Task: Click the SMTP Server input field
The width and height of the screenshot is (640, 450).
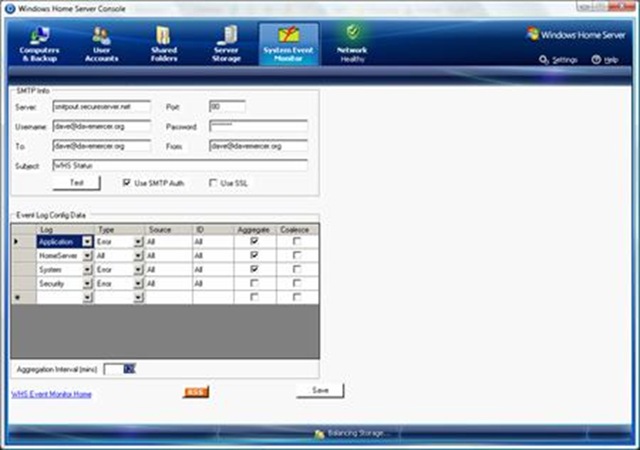Action: click(x=102, y=107)
